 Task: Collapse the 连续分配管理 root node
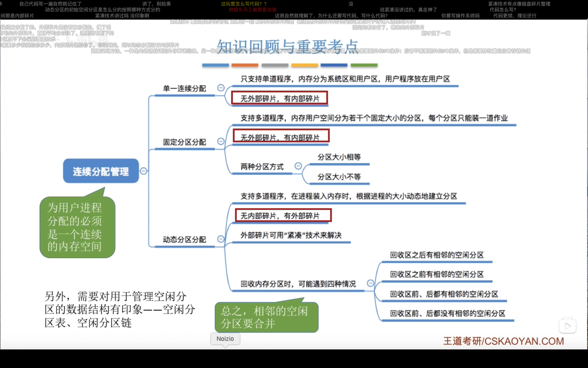144,171
